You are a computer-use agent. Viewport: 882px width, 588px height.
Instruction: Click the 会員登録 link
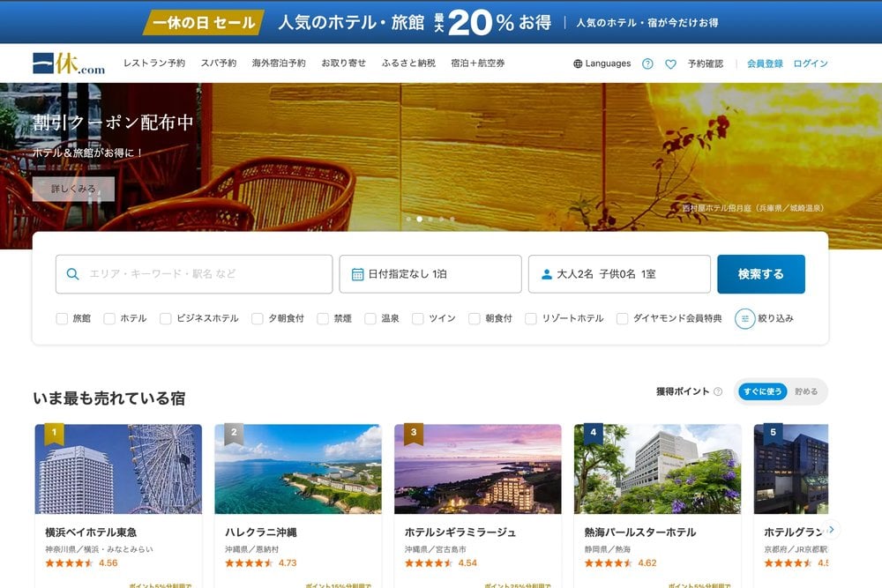765,64
